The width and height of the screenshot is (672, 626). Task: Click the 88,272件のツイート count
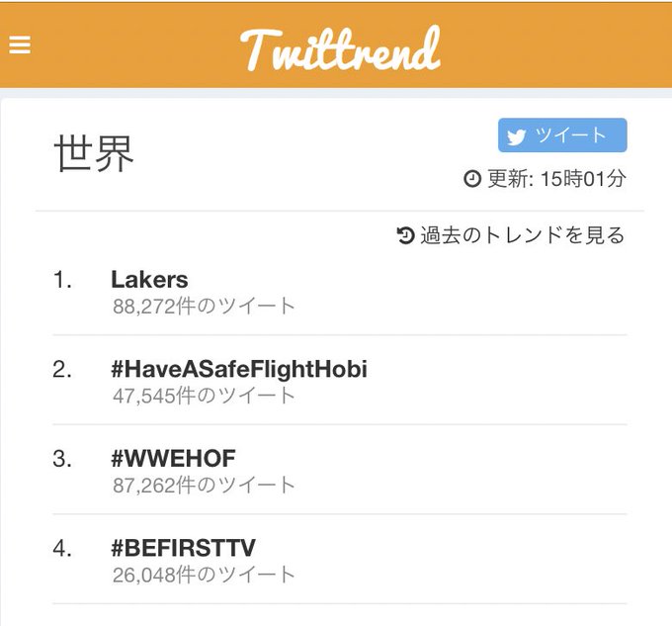(x=204, y=307)
